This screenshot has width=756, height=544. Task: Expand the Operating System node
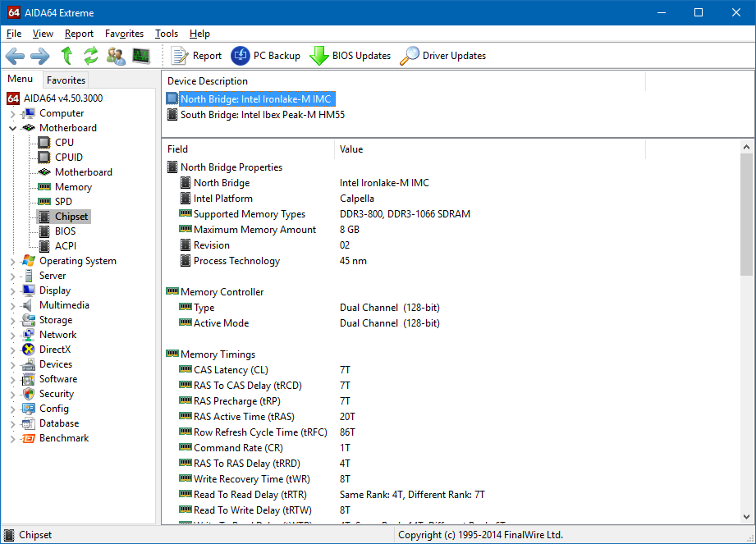(x=13, y=262)
